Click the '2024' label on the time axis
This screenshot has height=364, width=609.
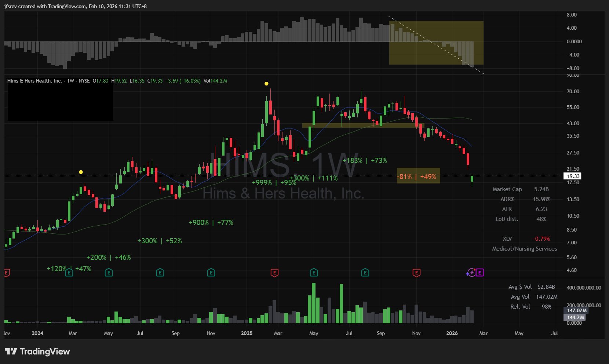click(x=37, y=333)
